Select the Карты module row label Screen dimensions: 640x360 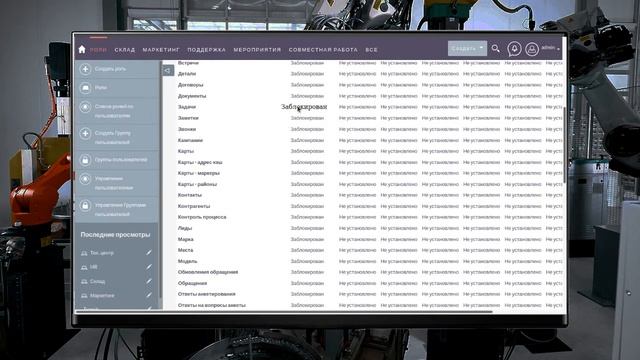[x=186, y=151]
